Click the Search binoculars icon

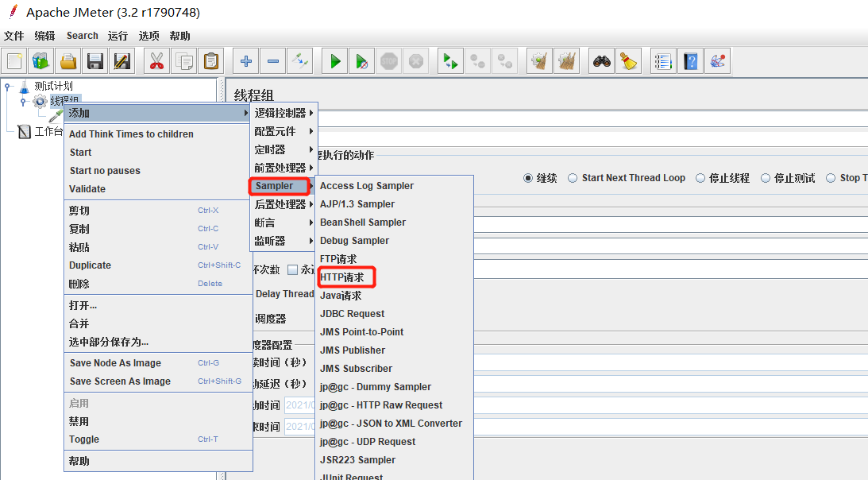(602, 61)
